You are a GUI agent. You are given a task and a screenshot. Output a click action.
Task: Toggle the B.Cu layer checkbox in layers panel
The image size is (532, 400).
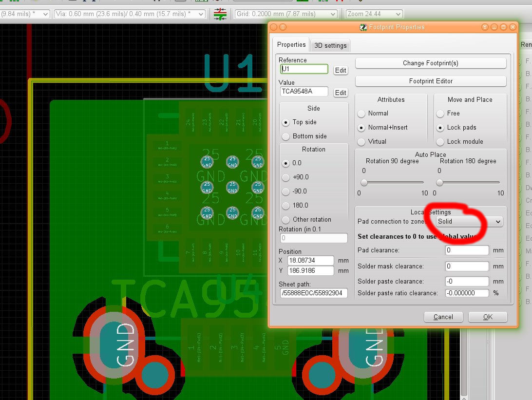coord(521,74)
